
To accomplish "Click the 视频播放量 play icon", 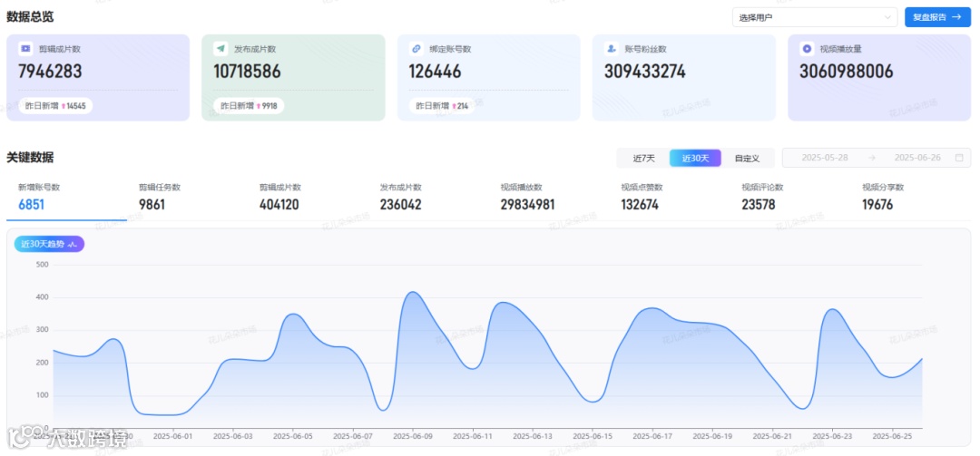I will click(x=807, y=48).
